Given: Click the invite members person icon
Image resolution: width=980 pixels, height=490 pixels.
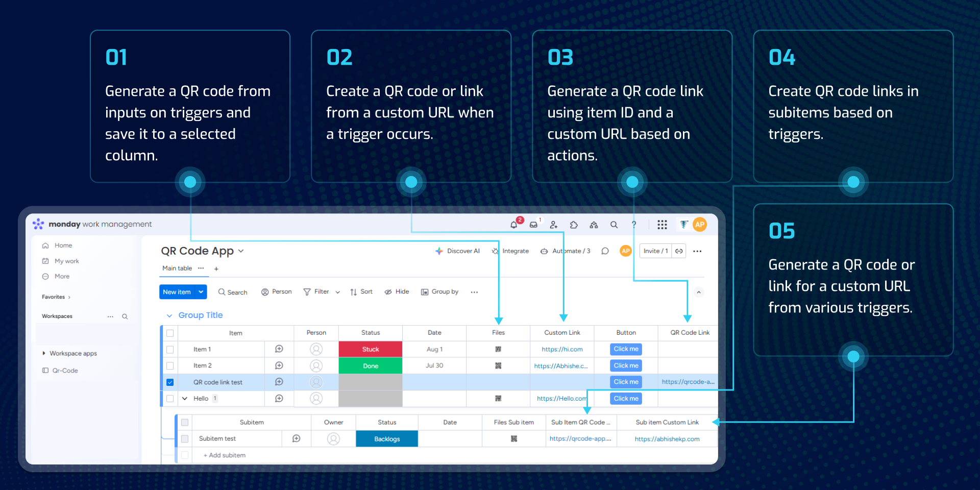Looking at the screenshot, I should pyautogui.click(x=554, y=225).
